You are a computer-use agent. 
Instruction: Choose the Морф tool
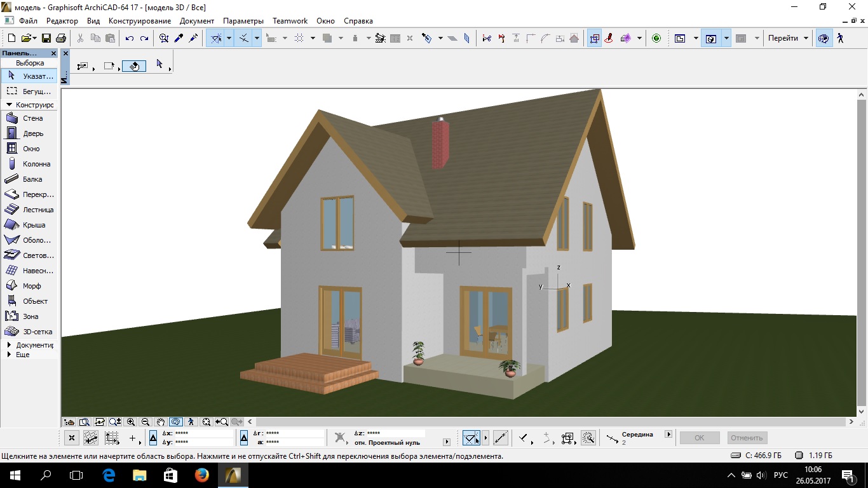[x=29, y=286]
